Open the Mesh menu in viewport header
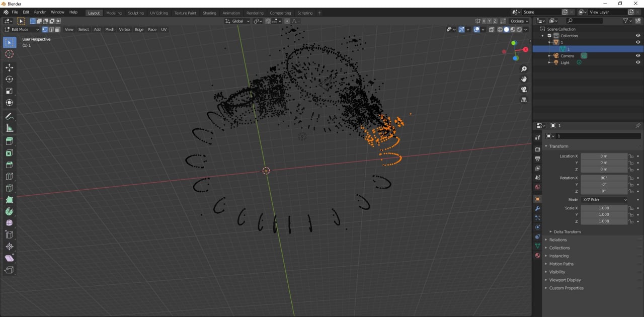The image size is (644, 317). [x=110, y=30]
